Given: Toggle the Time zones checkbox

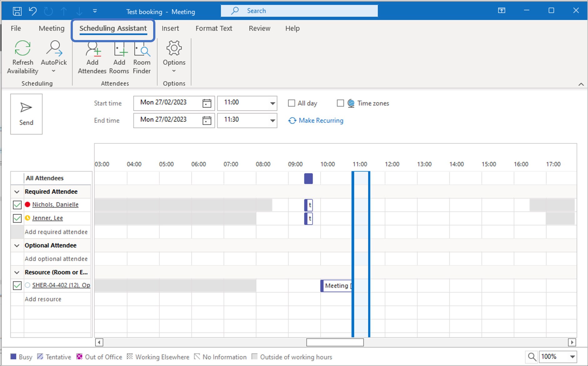Looking at the screenshot, I should tap(340, 103).
